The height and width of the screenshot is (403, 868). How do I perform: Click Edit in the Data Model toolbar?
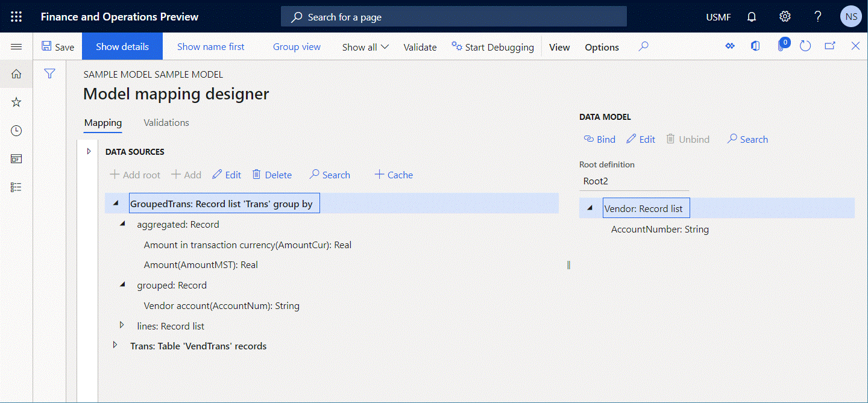coord(641,139)
